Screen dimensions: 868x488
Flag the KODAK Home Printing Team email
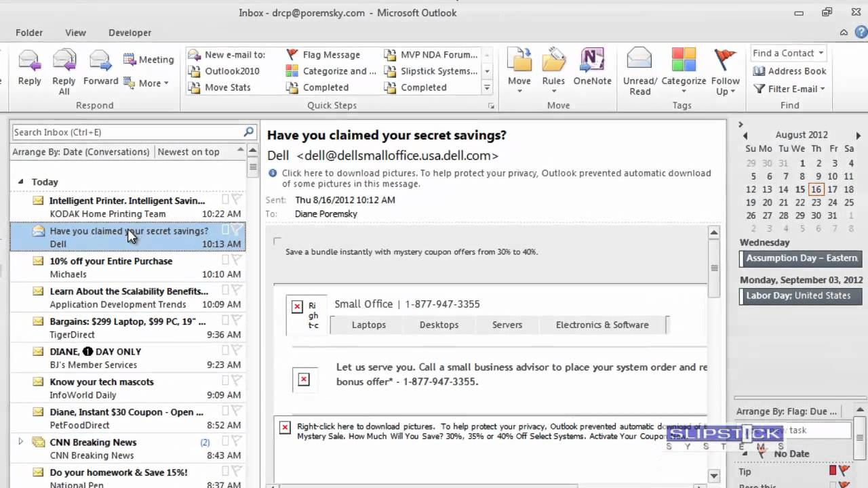pos(237,200)
